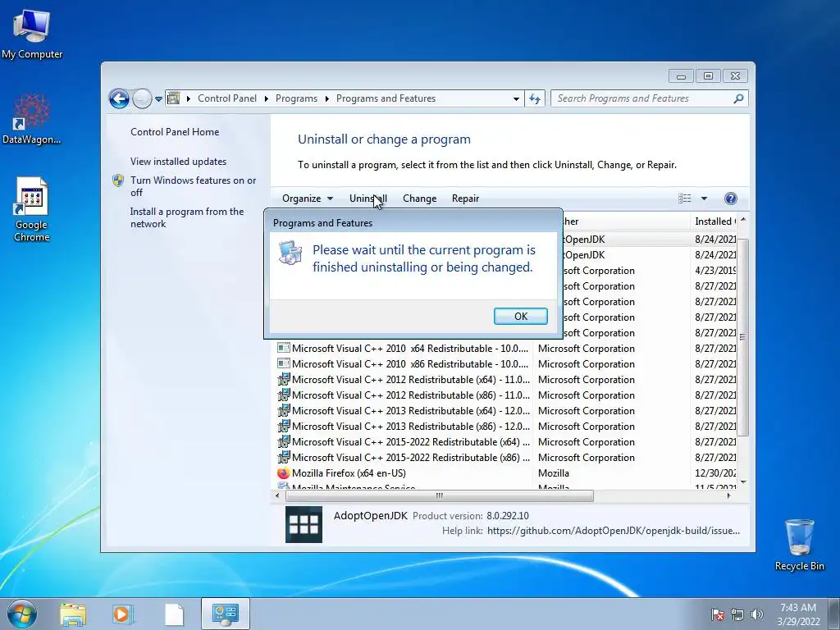Image resolution: width=840 pixels, height=630 pixels.
Task: Open Windows Explorer from the taskbar
Action: [72, 614]
